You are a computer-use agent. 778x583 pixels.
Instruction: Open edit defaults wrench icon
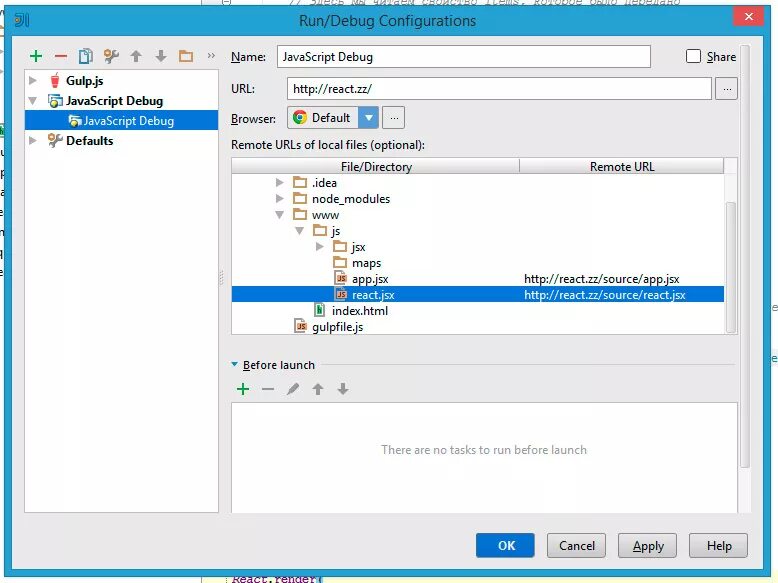click(x=111, y=56)
